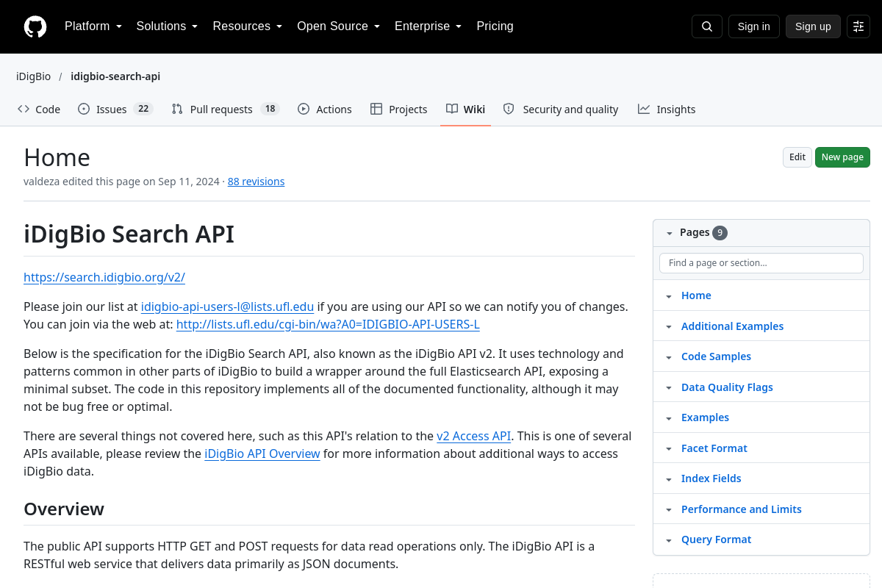This screenshot has height=588, width=882.
Task: Go to the Pricing page
Action: click(x=495, y=26)
